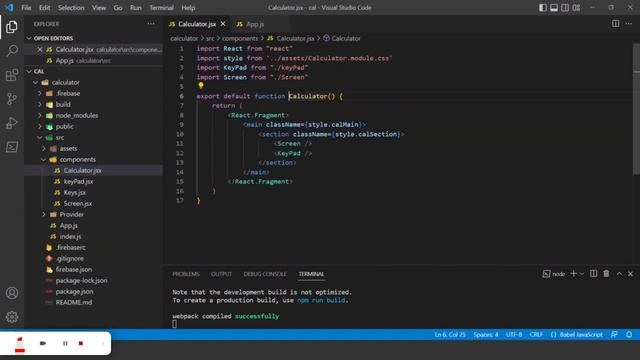The height and width of the screenshot is (360, 640).
Task: Collapse the calculator folder
Action: tap(36, 82)
